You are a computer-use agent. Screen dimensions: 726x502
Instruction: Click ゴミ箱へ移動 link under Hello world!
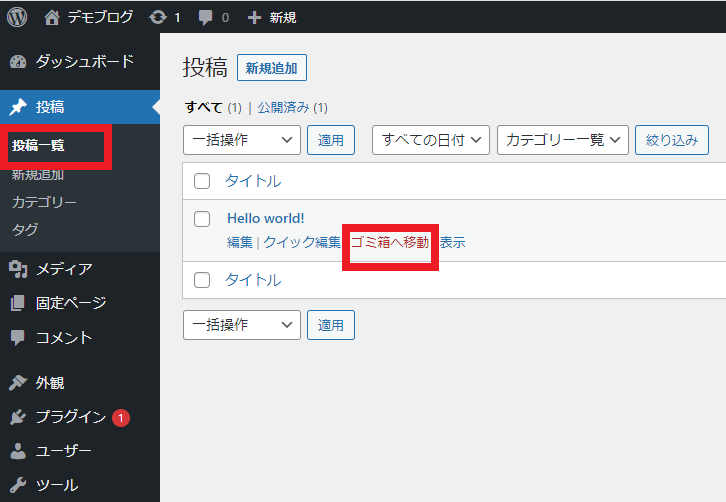(390, 243)
